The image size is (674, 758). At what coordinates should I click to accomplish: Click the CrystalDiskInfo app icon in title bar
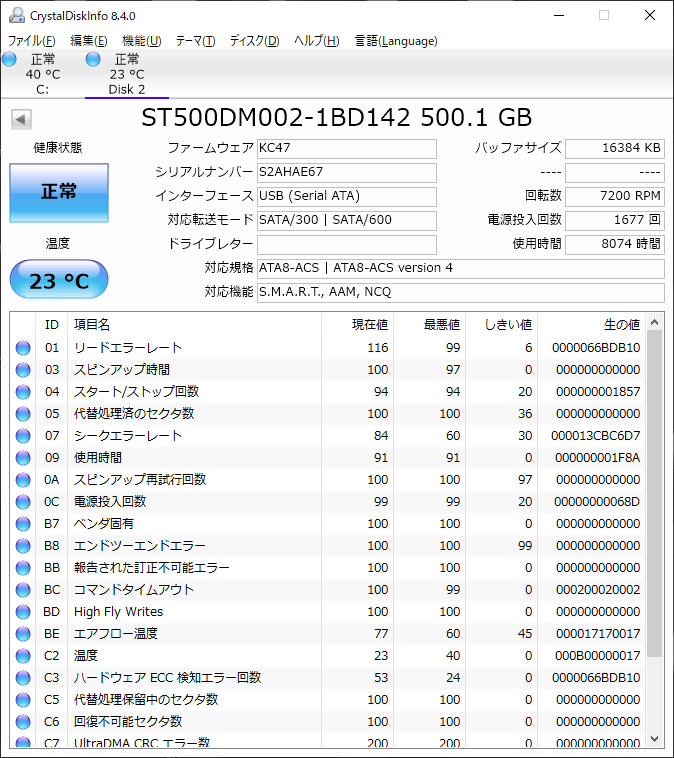point(17,15)
